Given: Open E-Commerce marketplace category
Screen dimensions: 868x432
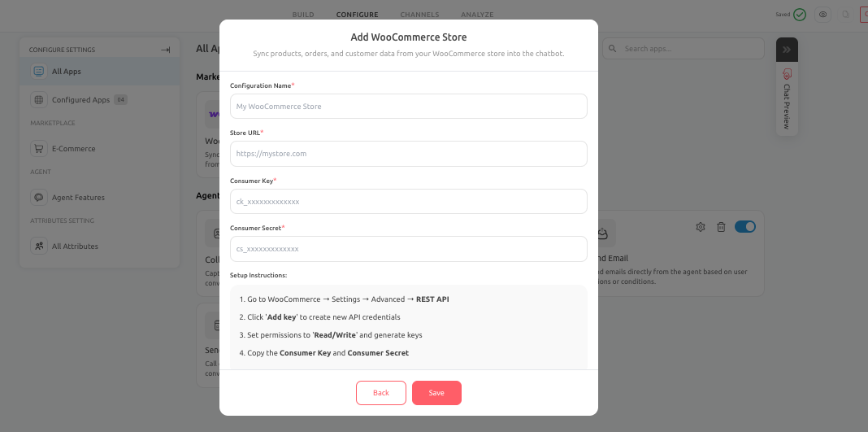Looking at the screenshot, I should click(100, 149).
